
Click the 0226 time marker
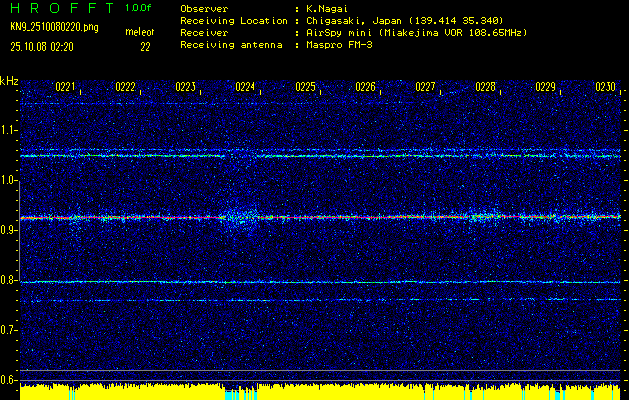[365, 88]
